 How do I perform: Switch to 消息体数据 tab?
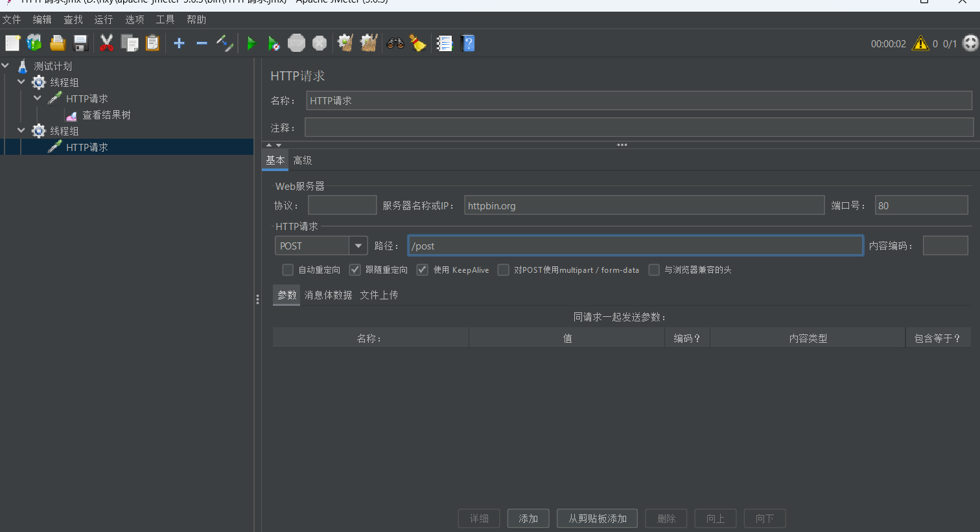[x=328, y=295]
